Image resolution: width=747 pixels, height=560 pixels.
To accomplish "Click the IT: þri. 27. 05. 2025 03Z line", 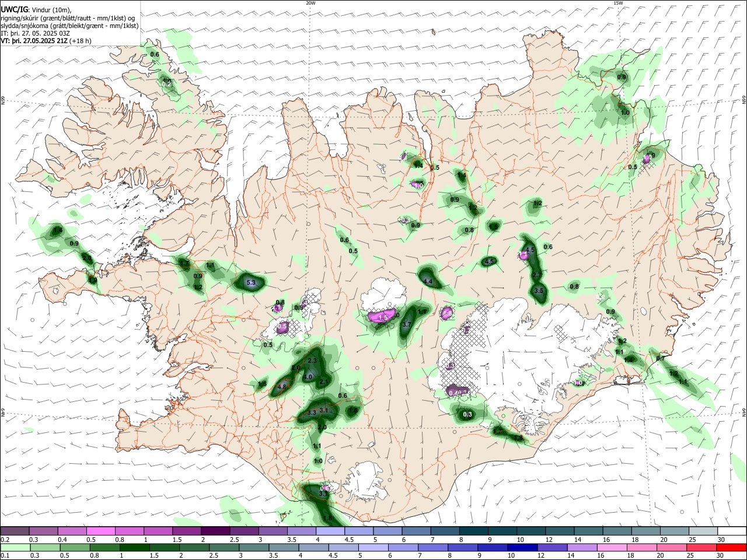I will pos(35,33).
